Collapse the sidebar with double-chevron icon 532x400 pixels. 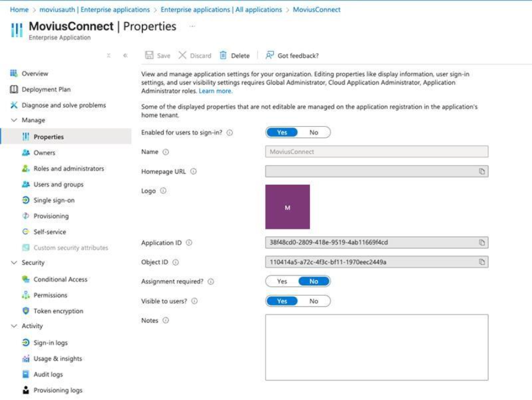(125, 55)
